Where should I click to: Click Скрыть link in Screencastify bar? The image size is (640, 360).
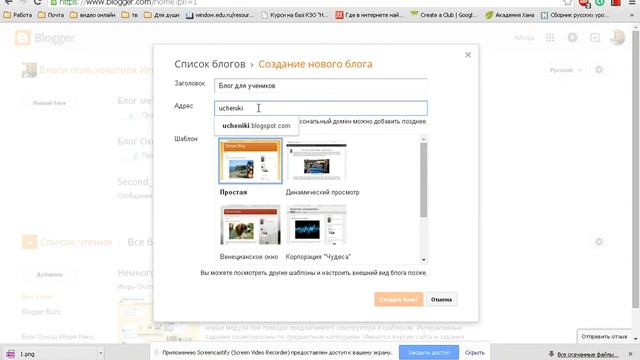pos(475,352)
